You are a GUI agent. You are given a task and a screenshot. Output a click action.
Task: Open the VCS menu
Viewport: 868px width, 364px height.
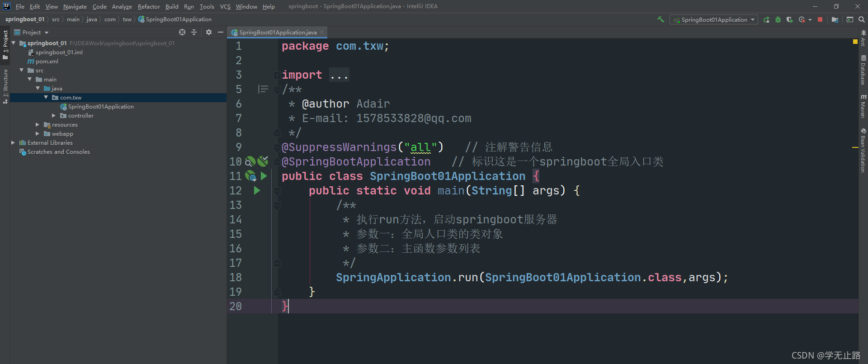(225, 6)
